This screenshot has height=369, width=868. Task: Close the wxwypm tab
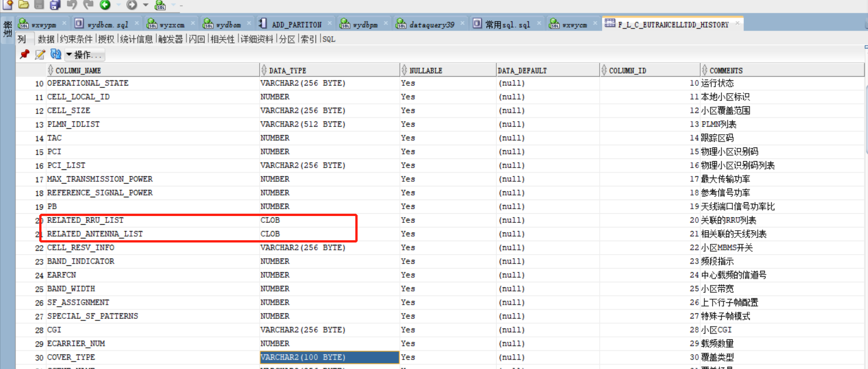pos(64,23)
